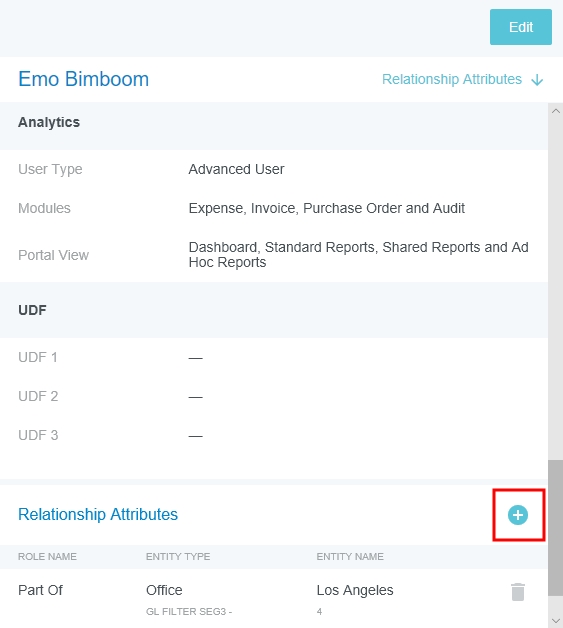Click the Modules field value text
The width and height of the screenshot is (563, 628).
point(326,208)
